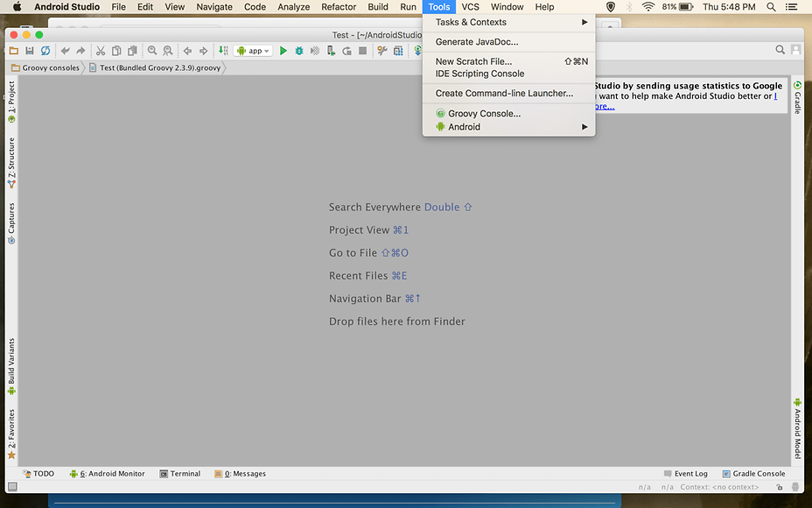Click the lock icon in status bar
This screenshot has height=508, width=812.
[780, 487]
